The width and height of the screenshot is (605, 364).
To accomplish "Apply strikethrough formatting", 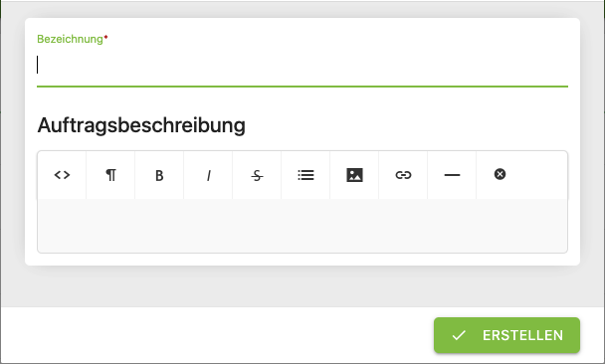I will [x=257, y=175].
